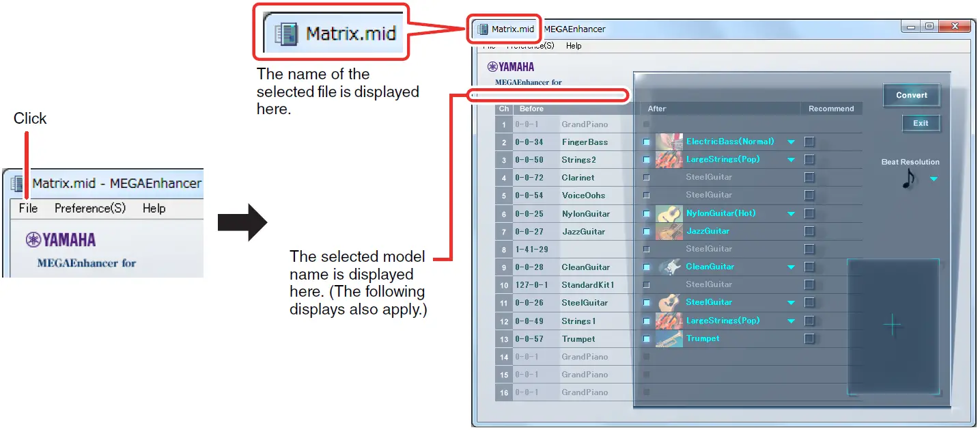
Task: Open the channel 3 LargeStrings(Pop) dropdown arrow
Action: tap(791, 160)
